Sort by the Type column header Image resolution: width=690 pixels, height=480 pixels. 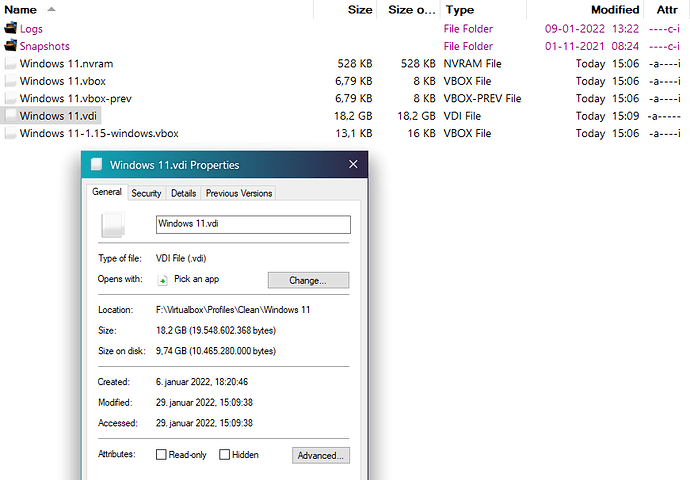pyautogui.click(x=460, y=10)
